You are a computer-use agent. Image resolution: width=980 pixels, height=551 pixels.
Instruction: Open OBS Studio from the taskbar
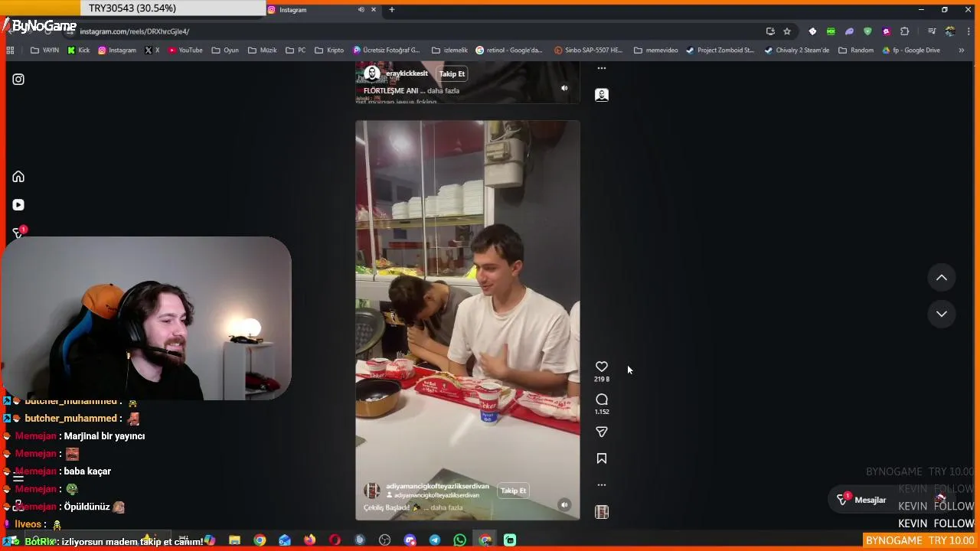(384, 540)
